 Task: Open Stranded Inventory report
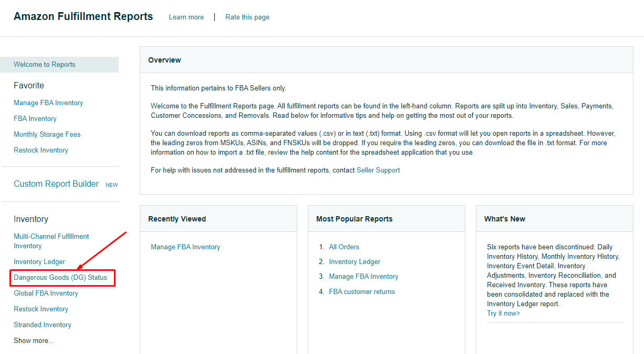43,325
